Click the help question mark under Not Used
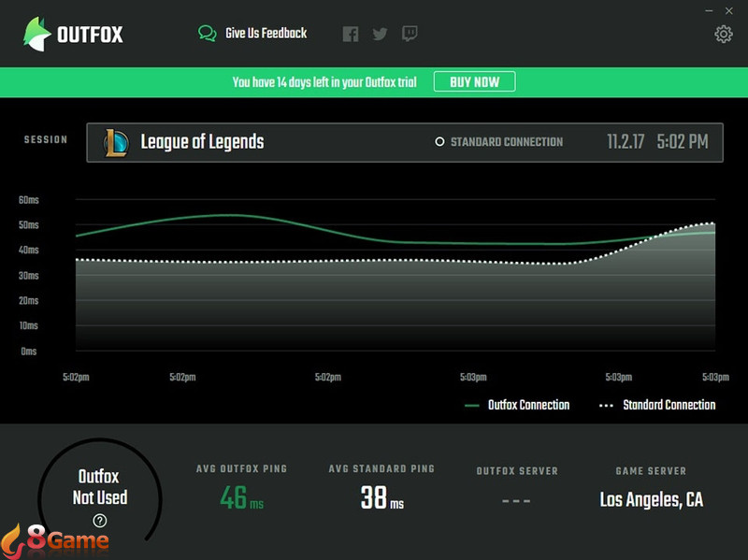The image size is (748, 560). [x=100, y=521]
